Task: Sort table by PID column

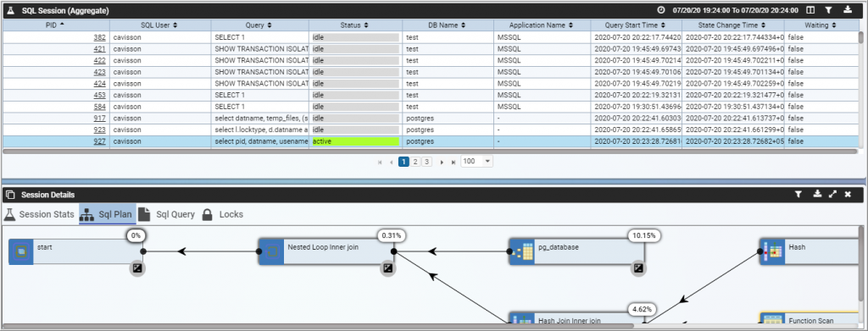Action: 55,25
